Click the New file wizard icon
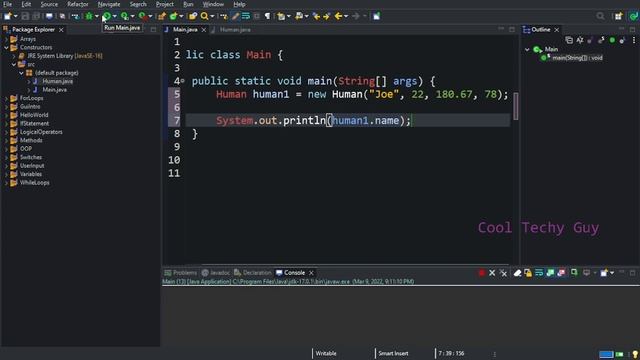 point(8,16)
